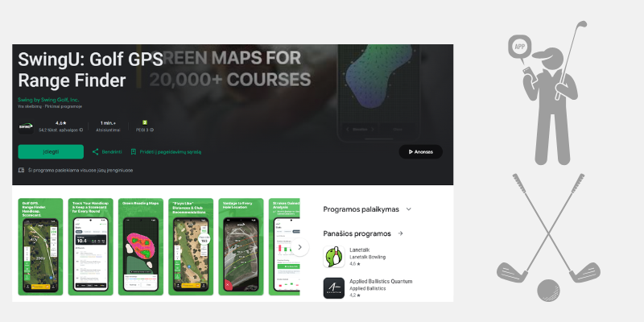The width and height of the screenshot is (644, 322).
Task: Open the Track Your Handicap screenshot
Action: click(90, 247)
